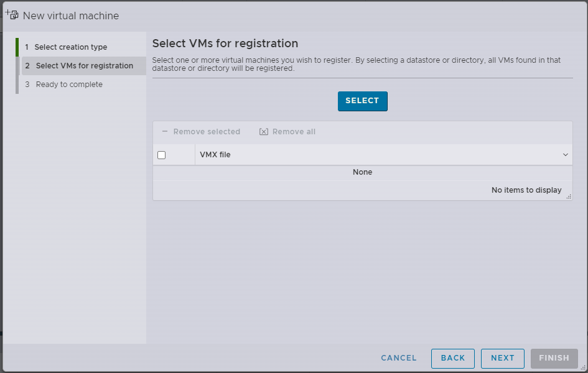Click the BACK button
The width and height of the screenshot is (588, 373).
[x=453, y=358]
